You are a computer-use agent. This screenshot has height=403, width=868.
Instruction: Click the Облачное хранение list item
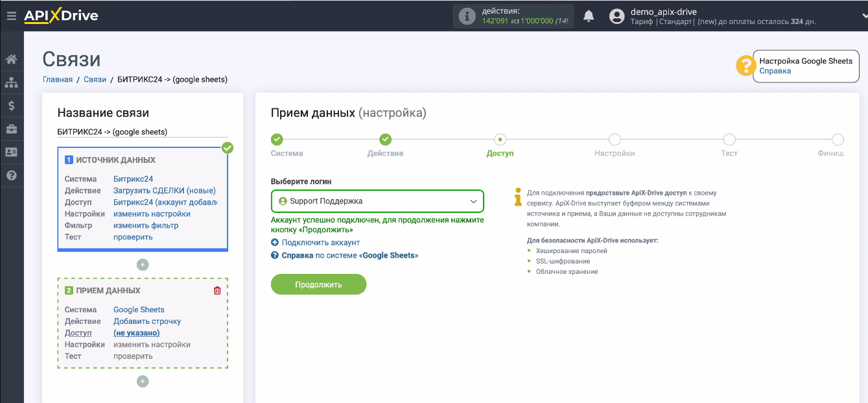coord(567,272)
